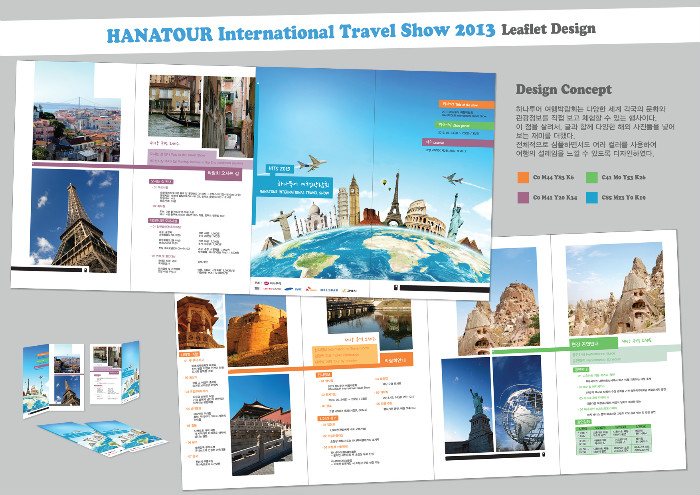This screenshot has height=495, width=700.
Task: Select Christ the Redeemer statue on cover
Action: tap(282, 225)
